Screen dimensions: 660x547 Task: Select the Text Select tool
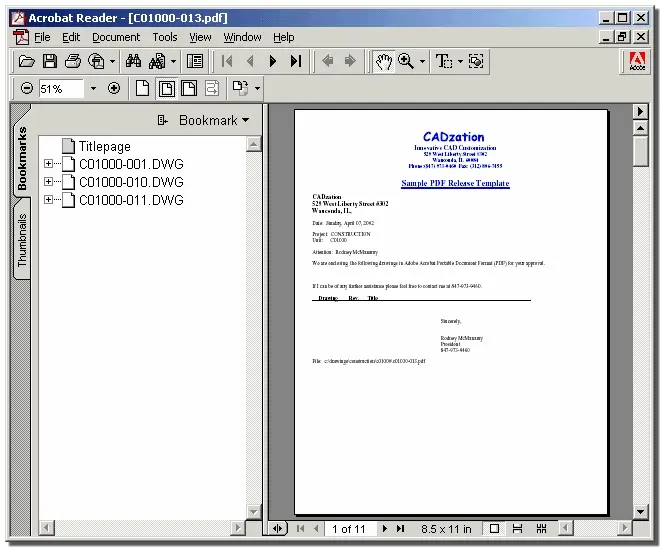click(444, 62)
